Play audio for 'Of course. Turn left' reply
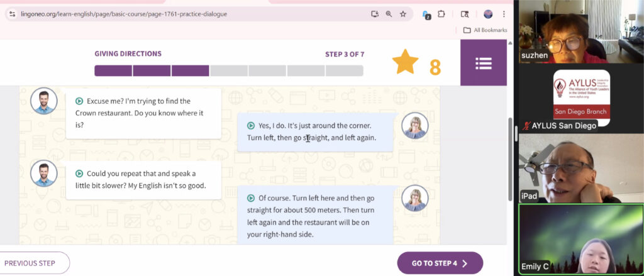This screenshot has height=276, width=644. click(x=251, y=197)
